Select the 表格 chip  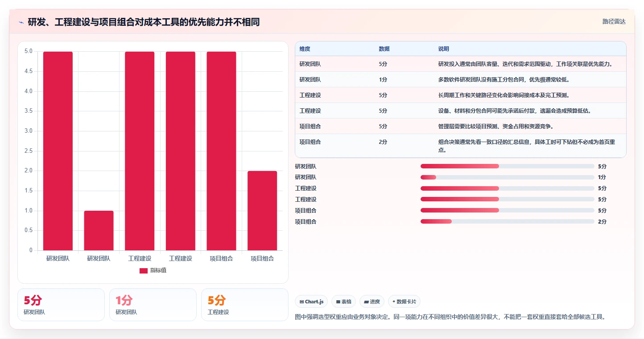click(x=343, y=302)
